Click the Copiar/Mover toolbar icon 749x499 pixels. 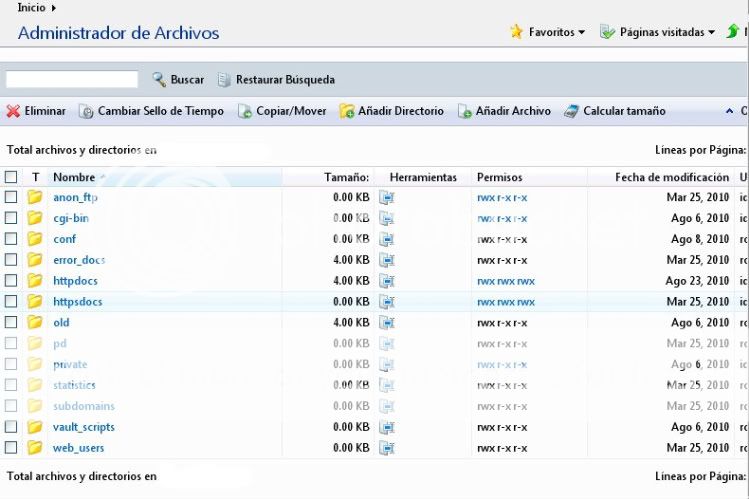(245, 111)
